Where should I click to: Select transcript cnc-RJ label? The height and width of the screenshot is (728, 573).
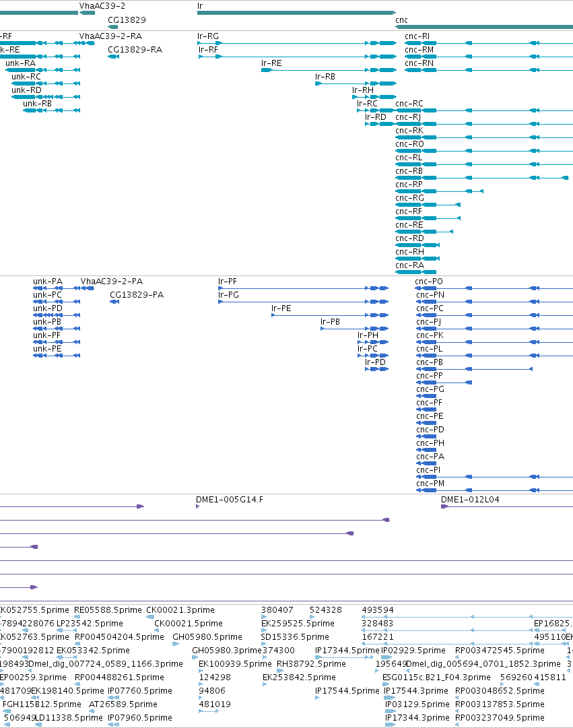tap(407, 117)
